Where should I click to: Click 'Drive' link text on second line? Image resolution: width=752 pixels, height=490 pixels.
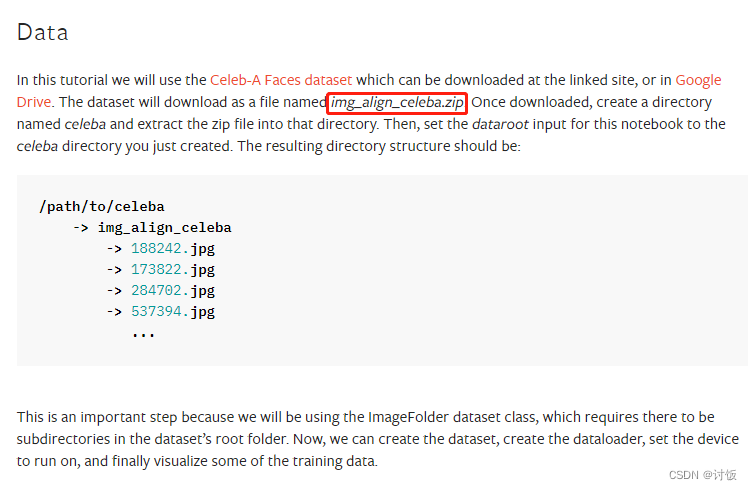coord(34,102)
